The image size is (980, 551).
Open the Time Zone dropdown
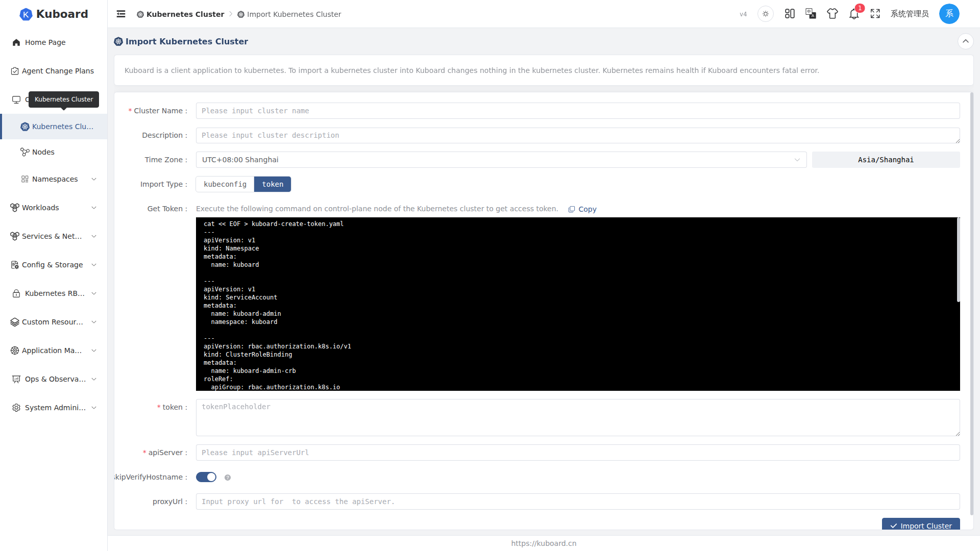pos(501,160)
